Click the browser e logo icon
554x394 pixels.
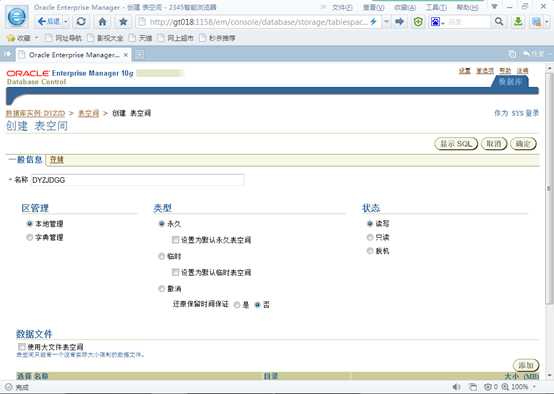point(17,17)
